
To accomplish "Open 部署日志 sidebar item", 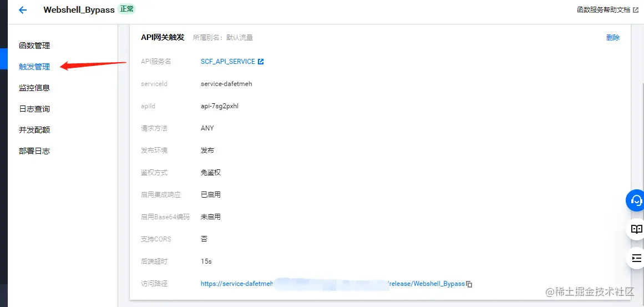I will tap(34, 151).
